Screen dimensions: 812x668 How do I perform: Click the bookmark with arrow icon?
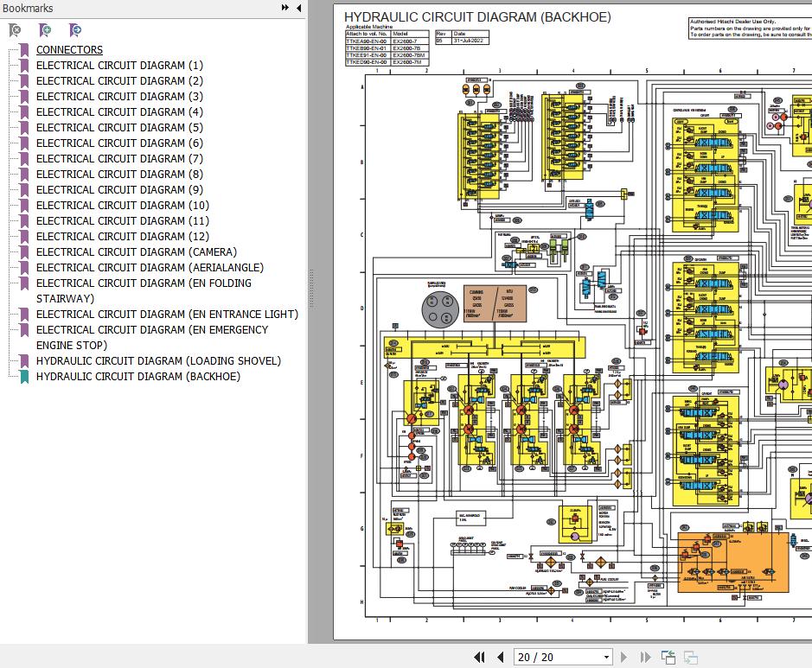pos(75,30)
